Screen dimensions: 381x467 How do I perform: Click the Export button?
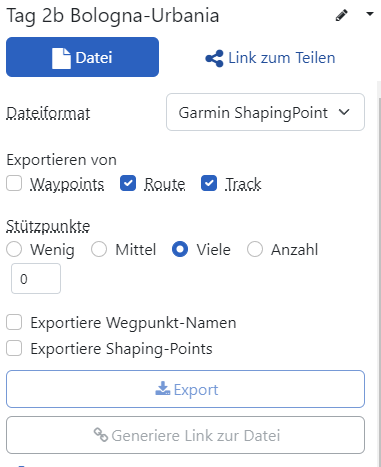(x=185, y=389)
